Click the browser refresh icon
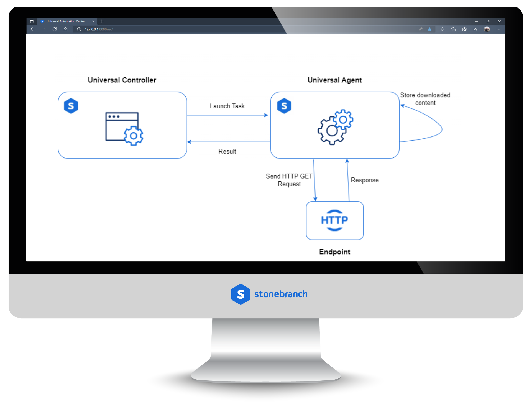Screen dimensions: 532x409 (x=55, y=28)
